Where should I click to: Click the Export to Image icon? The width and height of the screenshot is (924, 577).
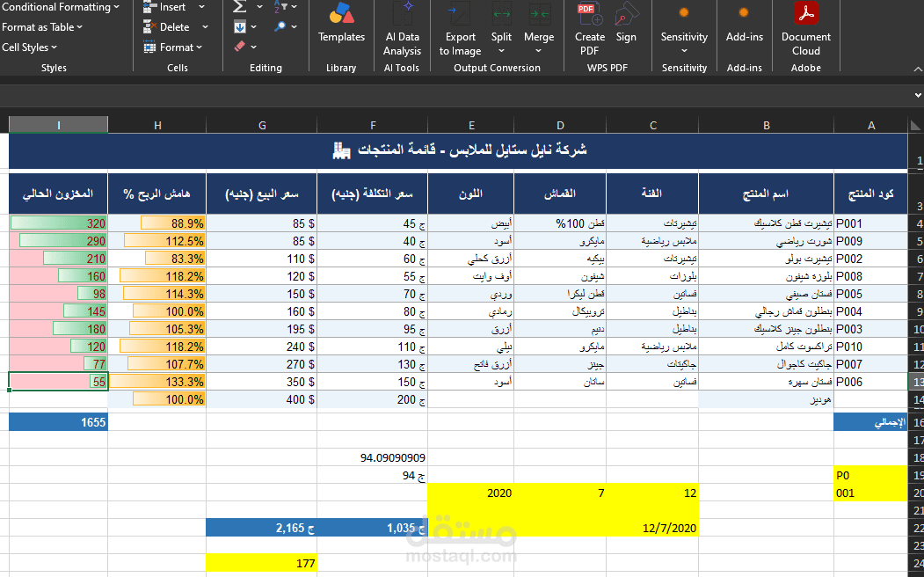[x=460, y=14]
